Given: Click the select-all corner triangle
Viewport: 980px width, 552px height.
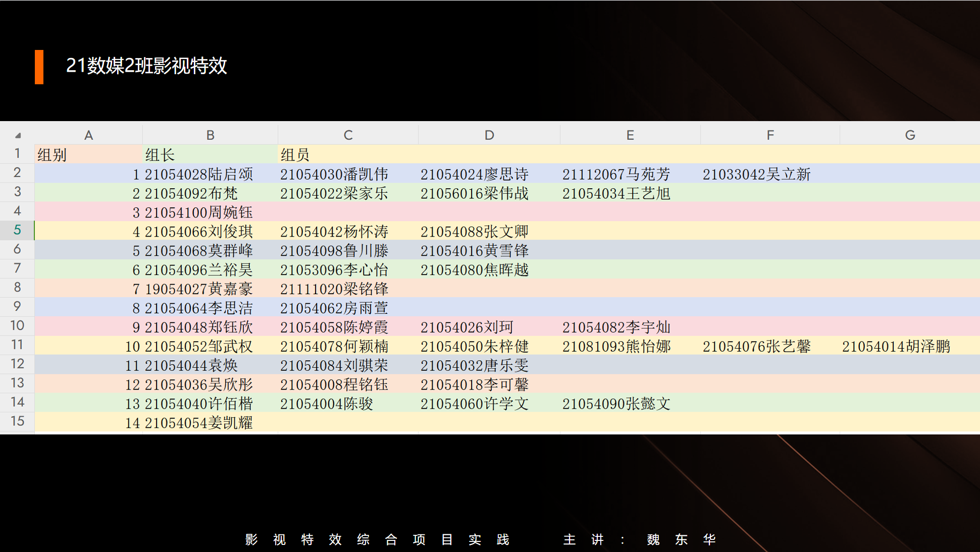Looking at the screenshot, I should [x=18, y=135].
